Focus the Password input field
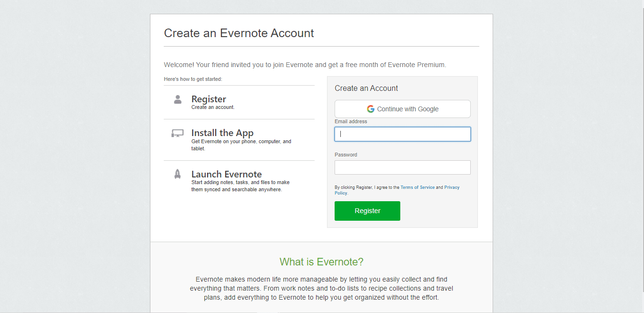 [402, 167]
